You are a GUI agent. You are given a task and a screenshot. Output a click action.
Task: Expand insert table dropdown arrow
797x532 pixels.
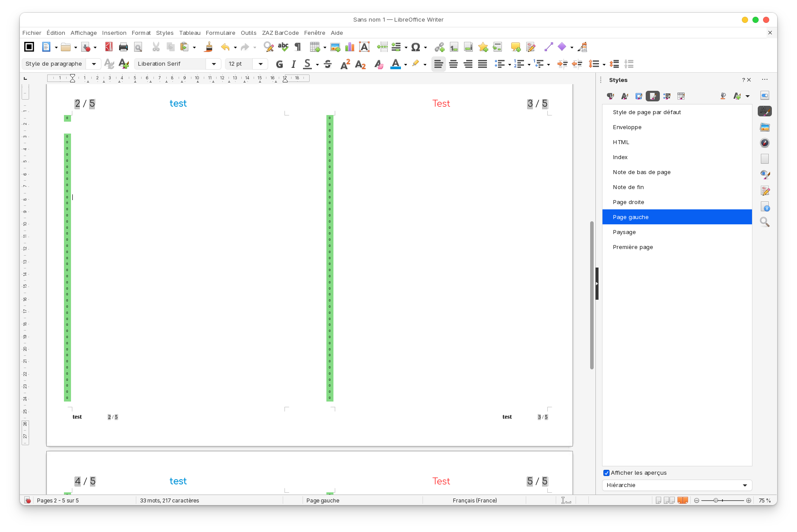pos(325,48)
